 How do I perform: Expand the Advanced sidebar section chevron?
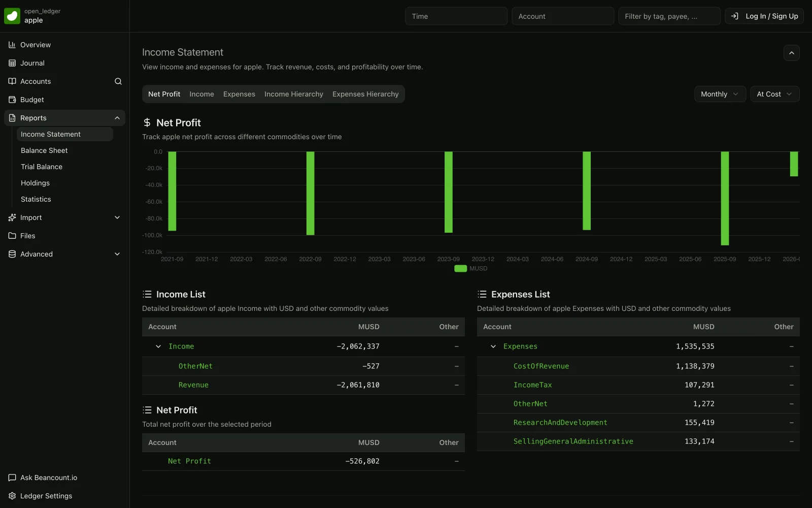[x=117, y=254]
